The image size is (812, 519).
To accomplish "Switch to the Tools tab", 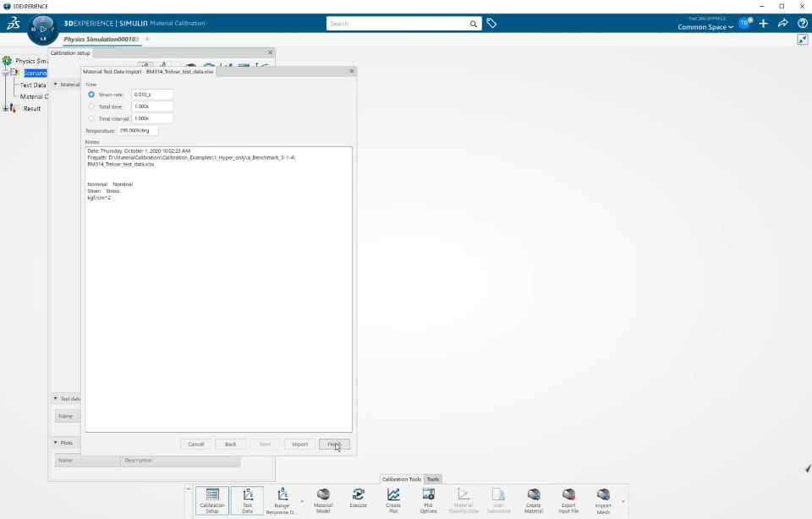I will point(433,479).
